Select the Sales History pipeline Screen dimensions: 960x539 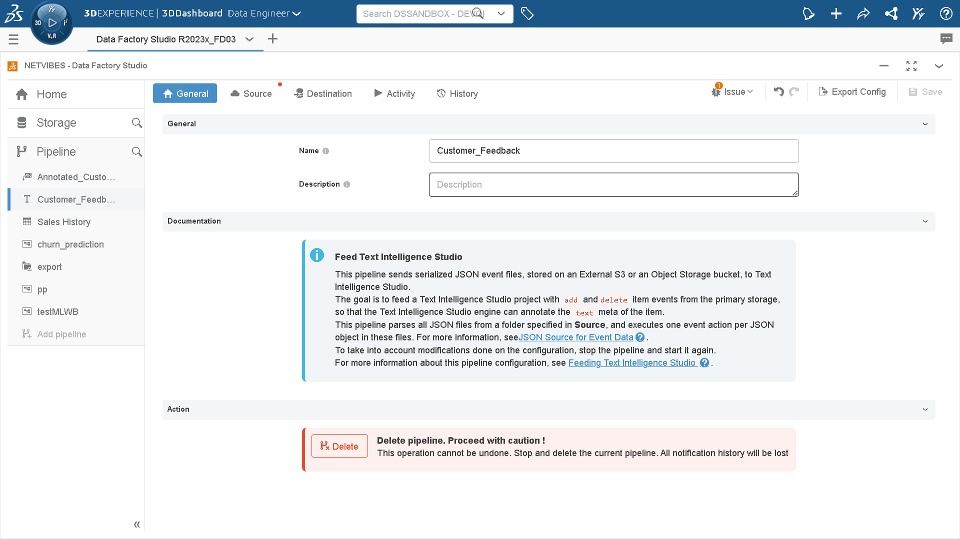tap(64, 222)
